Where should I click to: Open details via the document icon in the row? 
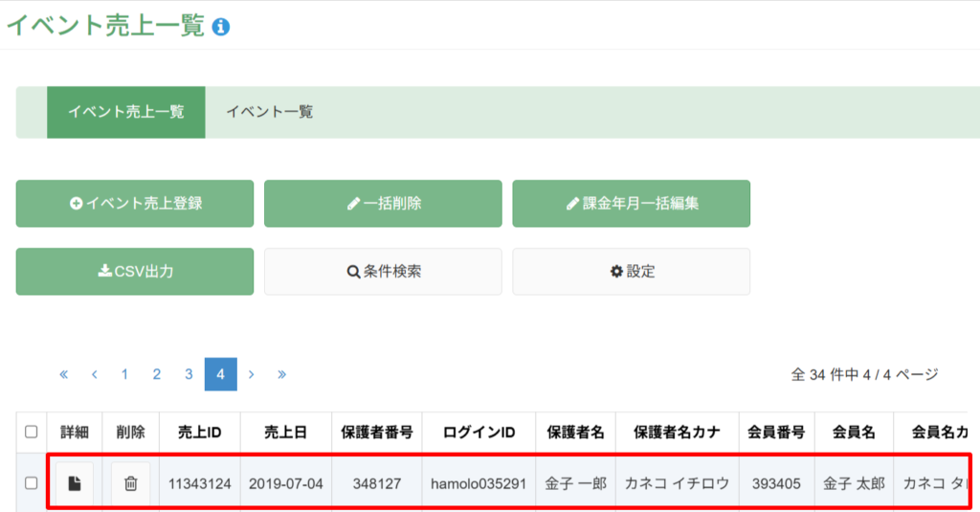[x=75, y=483]
